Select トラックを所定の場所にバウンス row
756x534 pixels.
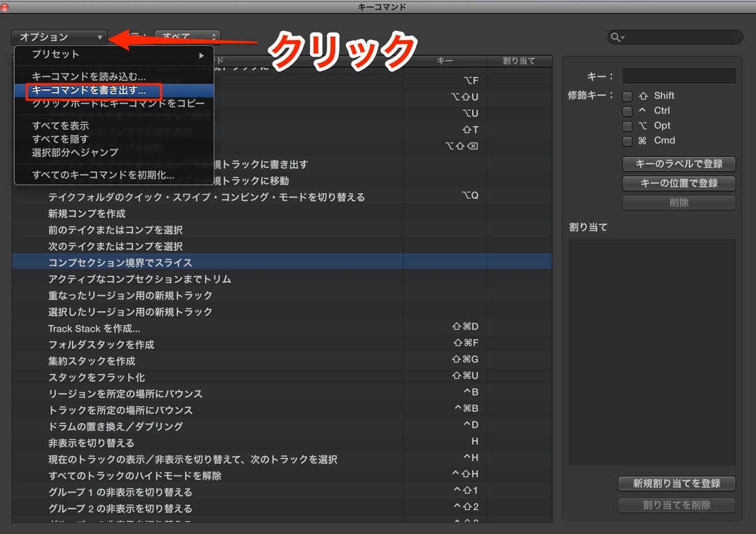click(x=282, y=410)
